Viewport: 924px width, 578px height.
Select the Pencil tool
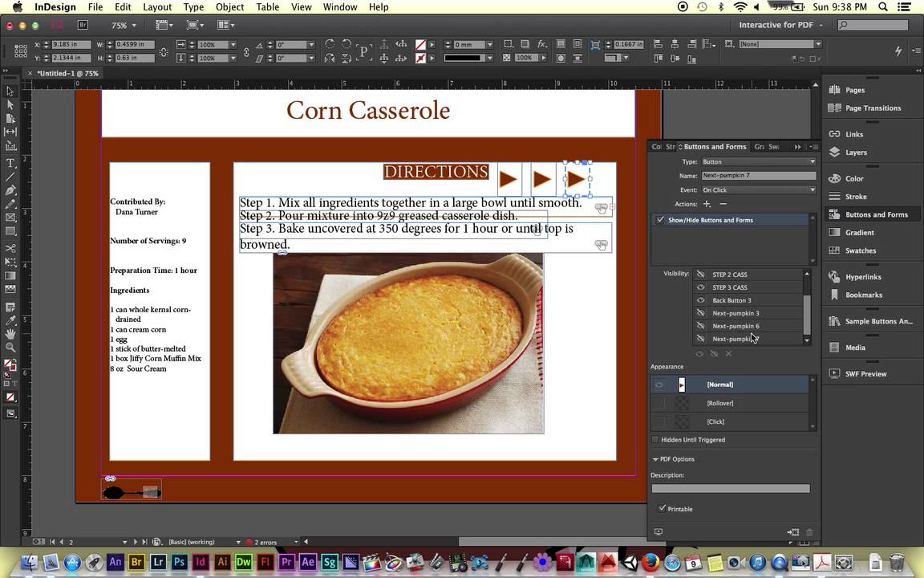point(10,204)
